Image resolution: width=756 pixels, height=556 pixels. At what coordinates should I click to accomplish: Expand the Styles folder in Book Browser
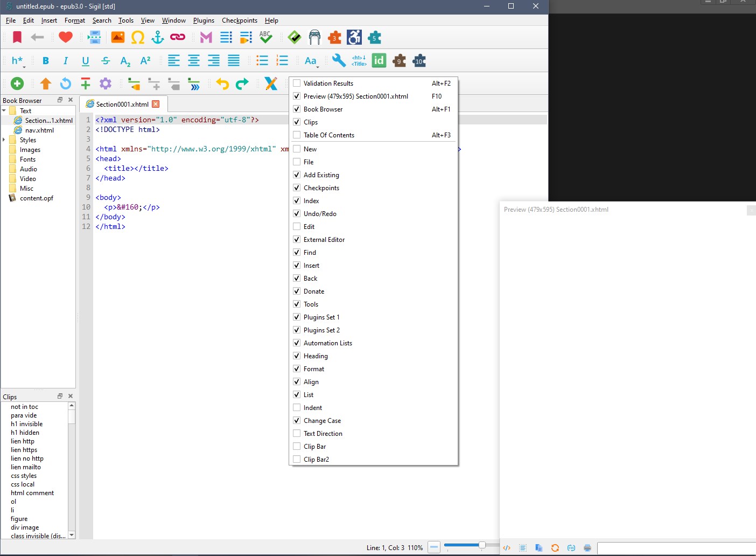[x=4, y=140]
